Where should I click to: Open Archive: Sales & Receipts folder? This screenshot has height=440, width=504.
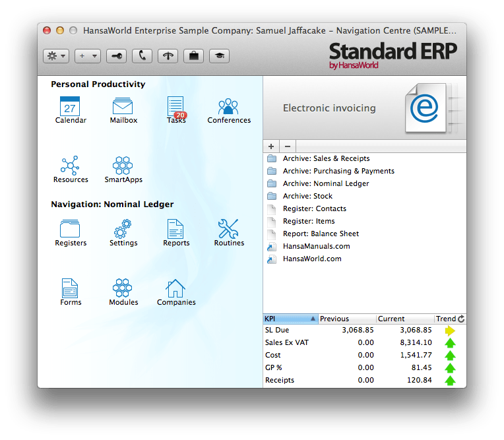pos(365,158)
